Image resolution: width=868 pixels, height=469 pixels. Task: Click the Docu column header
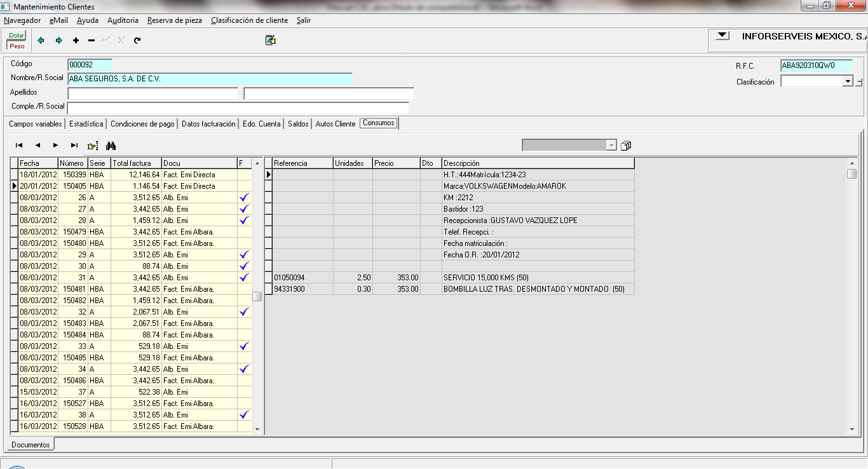[x=199, y=163]
